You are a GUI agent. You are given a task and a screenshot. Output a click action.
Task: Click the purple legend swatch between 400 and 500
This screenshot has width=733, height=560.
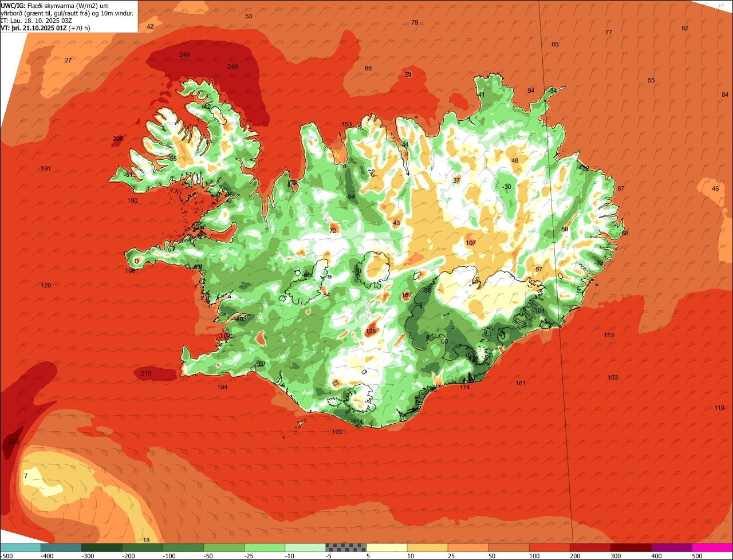coord(671,547)
